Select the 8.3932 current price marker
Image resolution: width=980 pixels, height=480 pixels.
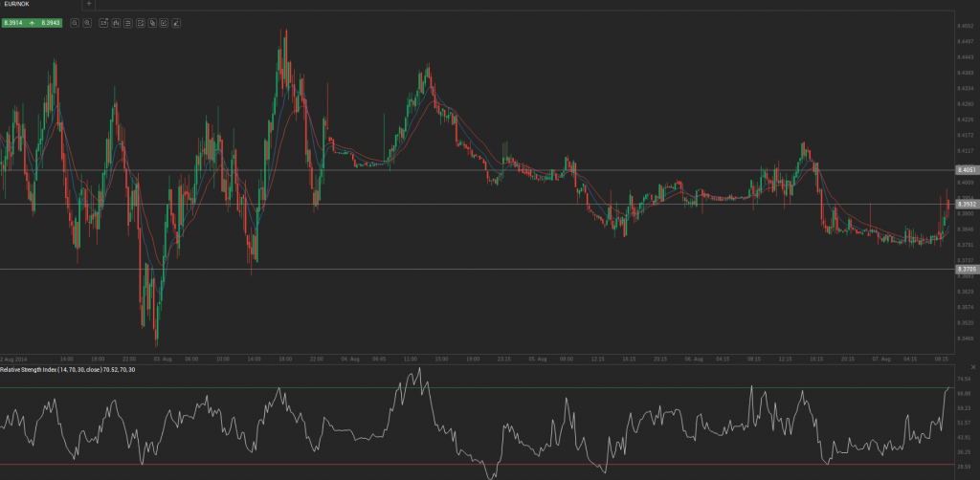tap(968, 204)
